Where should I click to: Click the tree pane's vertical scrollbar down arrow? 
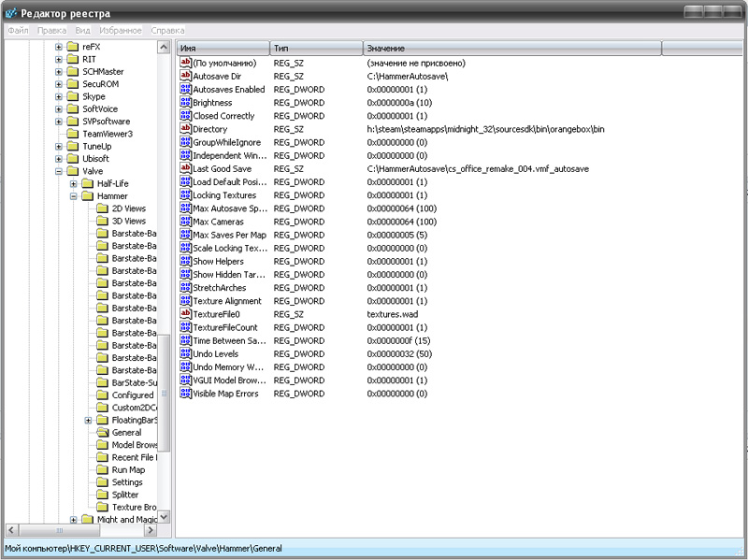click(x=165, y=516)
